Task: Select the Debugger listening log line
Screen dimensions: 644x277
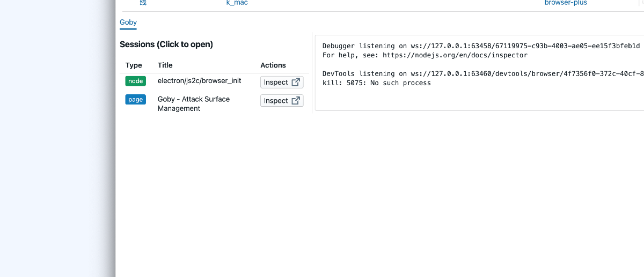Action: click(481, 46)
